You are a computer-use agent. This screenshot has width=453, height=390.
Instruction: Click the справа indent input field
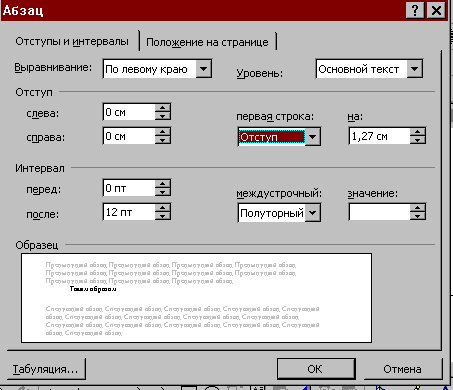click(129, 136)
